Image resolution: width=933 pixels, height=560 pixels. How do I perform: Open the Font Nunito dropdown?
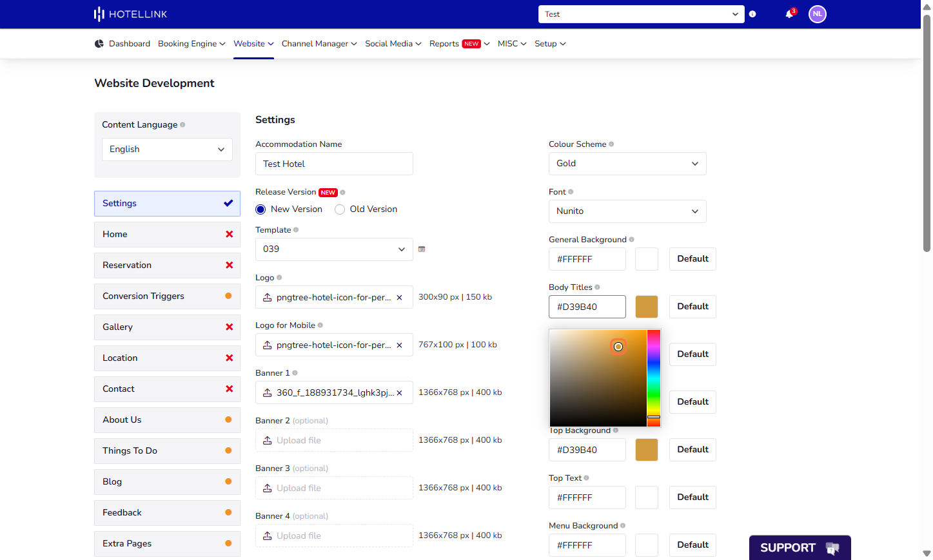tap(627, 211)
